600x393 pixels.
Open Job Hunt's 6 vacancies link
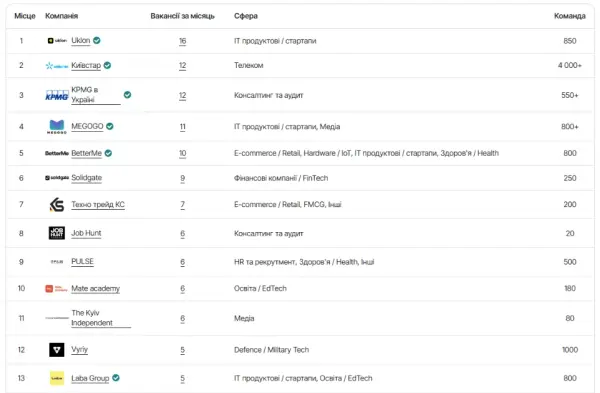pos(183,233)
